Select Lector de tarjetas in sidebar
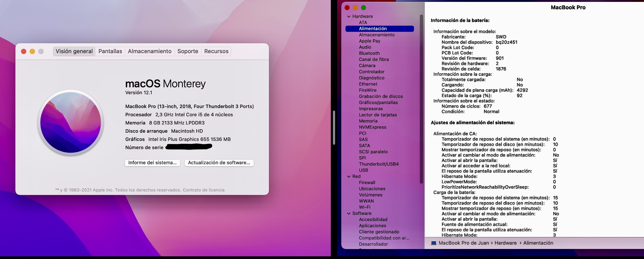The image size is (644, 259). tap(378, 115)
